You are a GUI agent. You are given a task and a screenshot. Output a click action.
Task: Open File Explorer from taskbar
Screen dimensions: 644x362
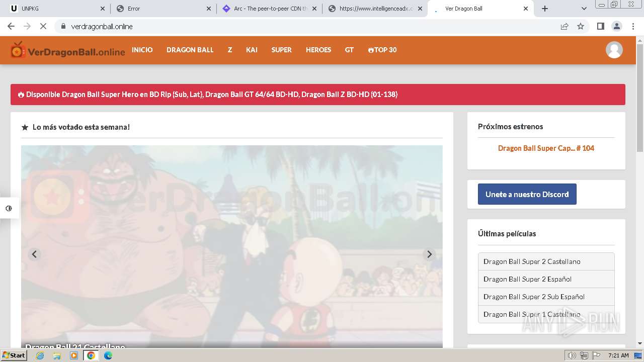point(57,355)
